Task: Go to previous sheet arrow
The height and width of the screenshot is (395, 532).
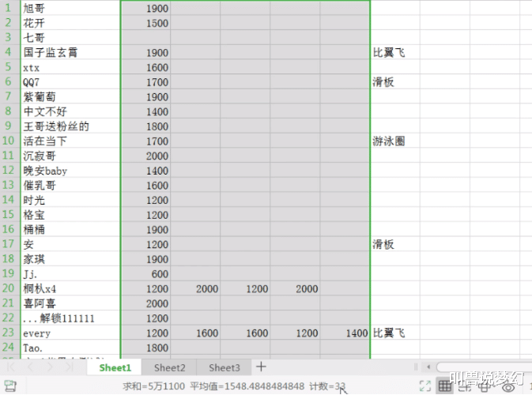Action: [30, 367]
